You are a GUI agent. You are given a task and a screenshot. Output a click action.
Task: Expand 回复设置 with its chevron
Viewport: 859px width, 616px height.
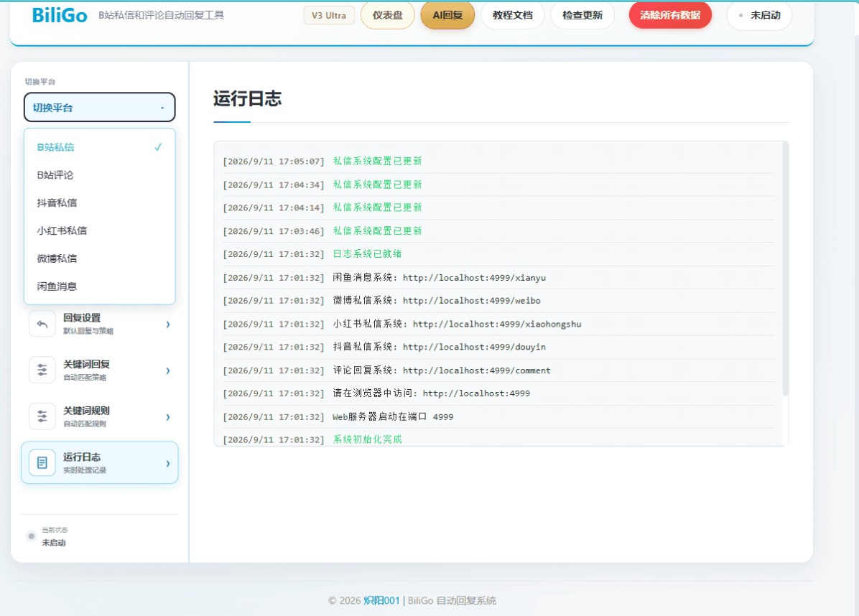[x=167, y=324]
